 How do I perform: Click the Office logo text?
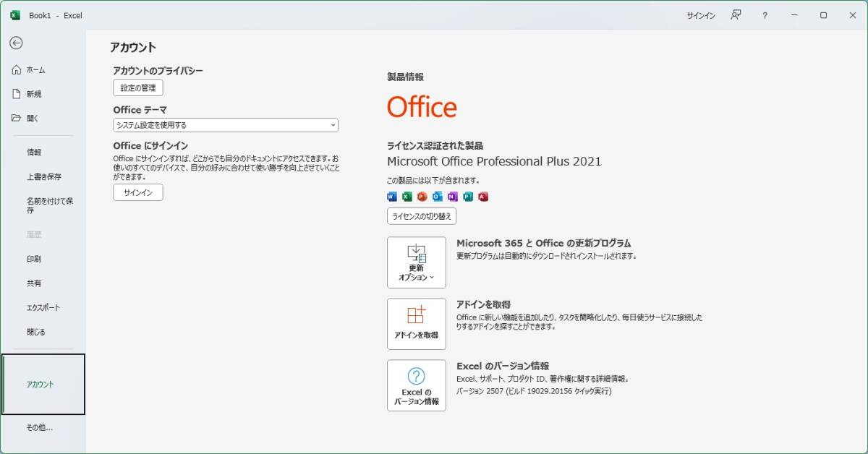click(x=422, y=107)
